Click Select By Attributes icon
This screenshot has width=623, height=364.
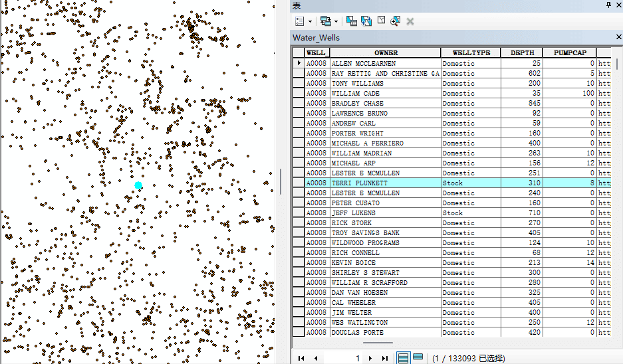pyautogui.click(x=351, y=21)
